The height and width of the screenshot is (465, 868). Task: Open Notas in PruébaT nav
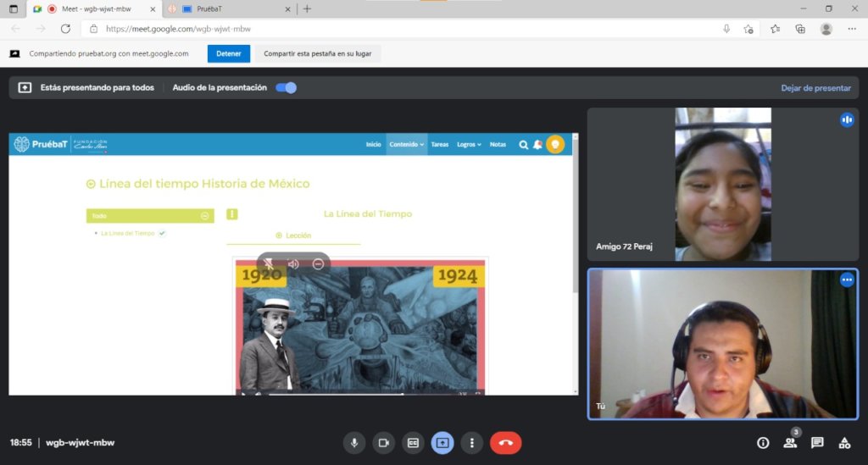[x=498, y=144]
